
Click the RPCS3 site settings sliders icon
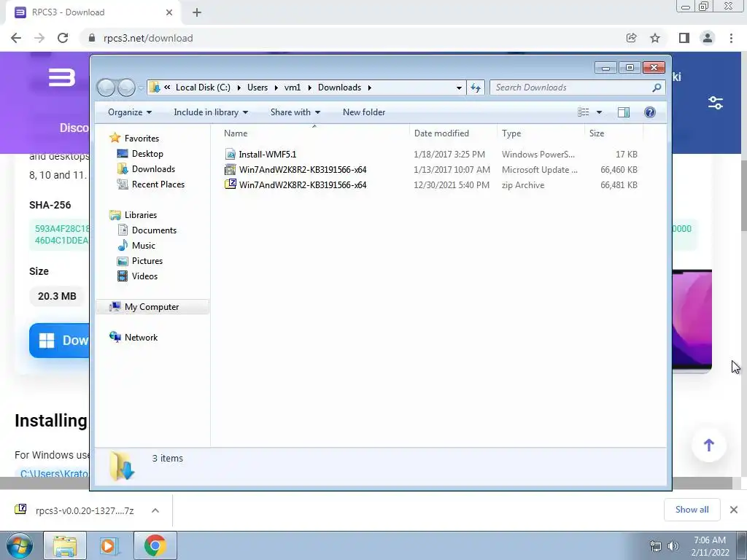(x=716, y=103)
